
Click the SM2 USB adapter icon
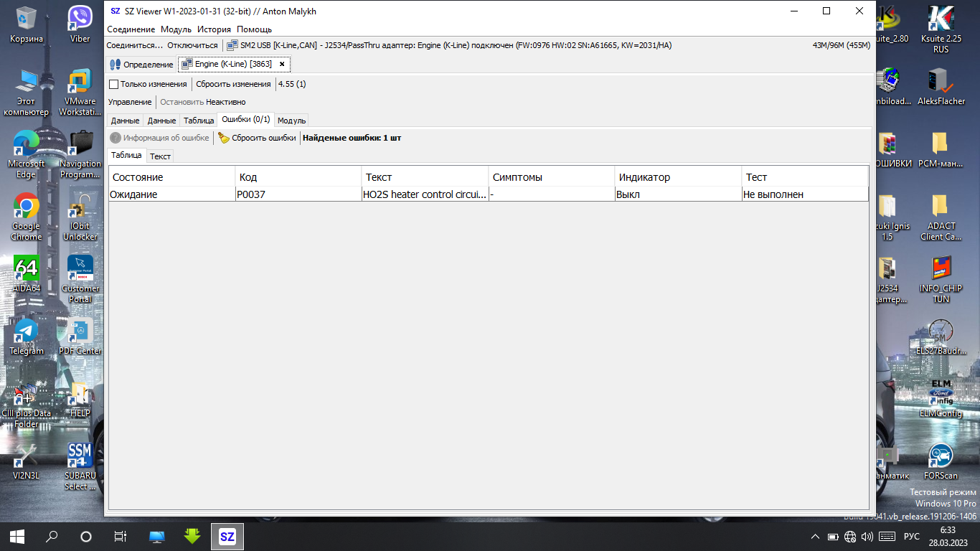pyautogui.click(x=232, y=45)
